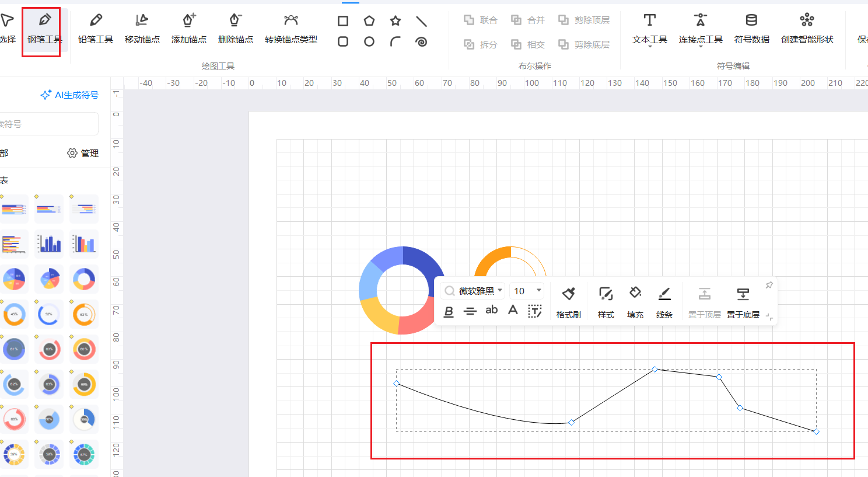Click Create Smart Shape (创建智能形状)
Screen dimensions: 868x477
pyautogui.click(x=807, y=29)
